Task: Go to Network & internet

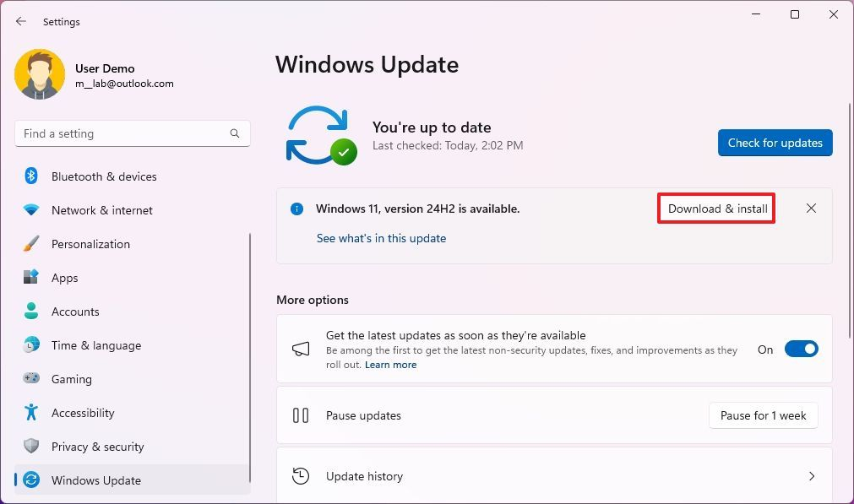Action: [133, 210]
